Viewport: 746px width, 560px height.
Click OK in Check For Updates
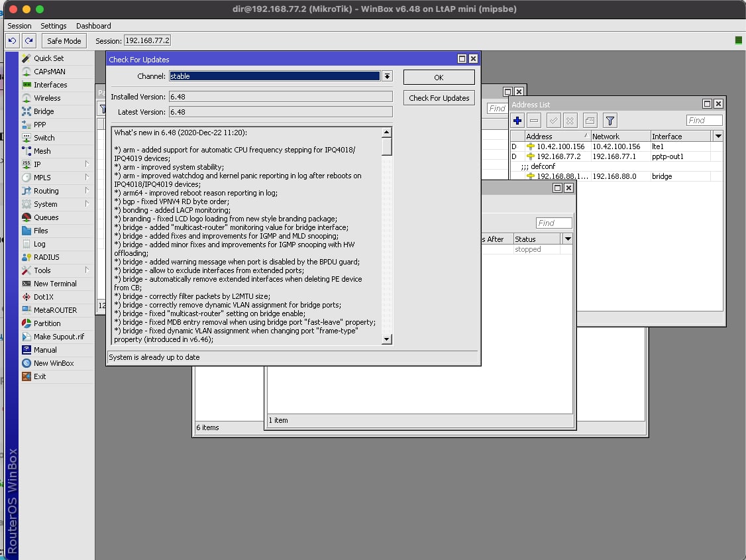tap(439, 78)
